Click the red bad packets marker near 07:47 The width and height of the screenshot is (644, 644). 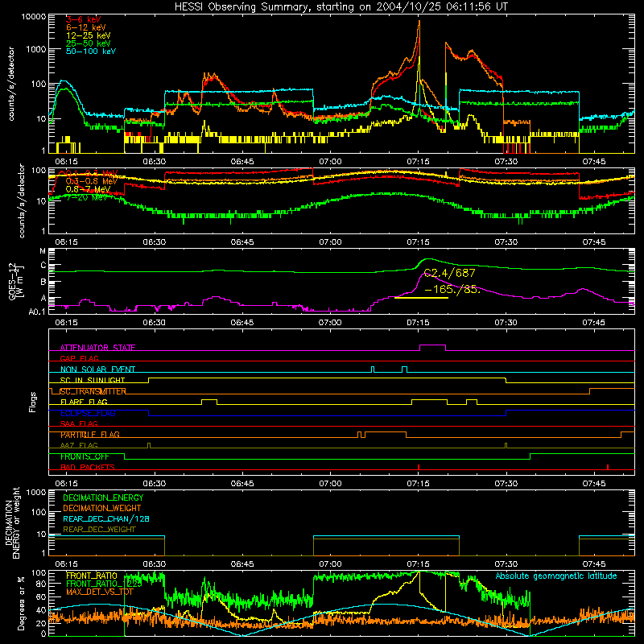coord(608,467)
